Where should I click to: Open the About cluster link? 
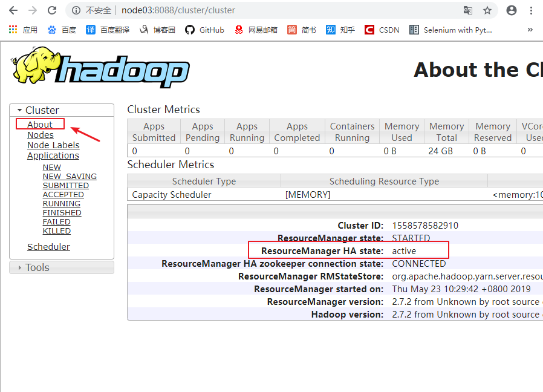coord(40,125)
